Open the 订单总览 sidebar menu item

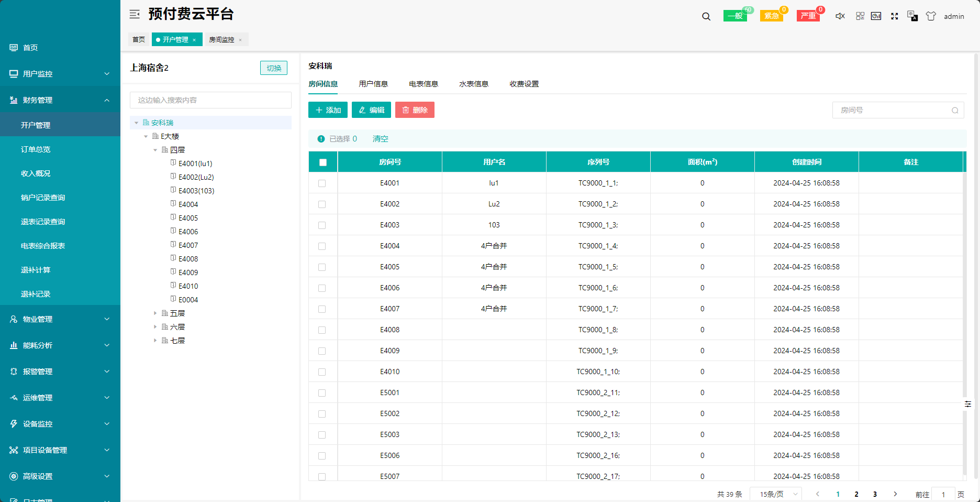[36, 149]
